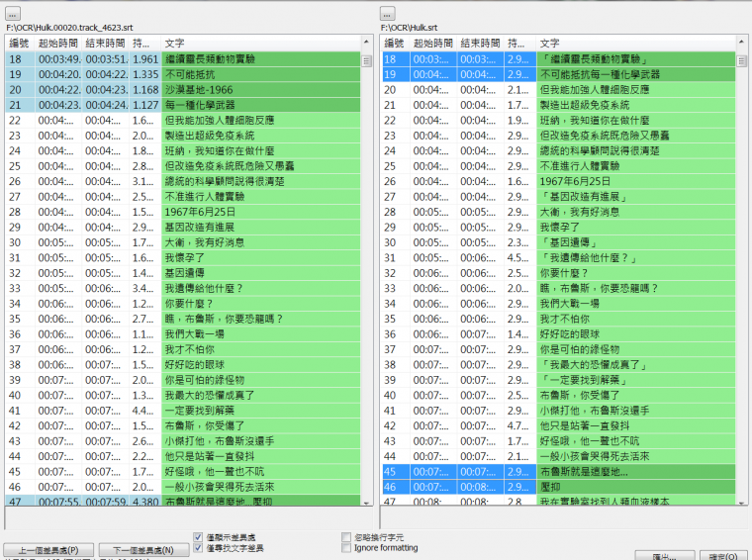This screenshot has width=752, height=560.
Task: Open browse button above F:\OCR\Hulk.srt path
Action: point(388,14)
